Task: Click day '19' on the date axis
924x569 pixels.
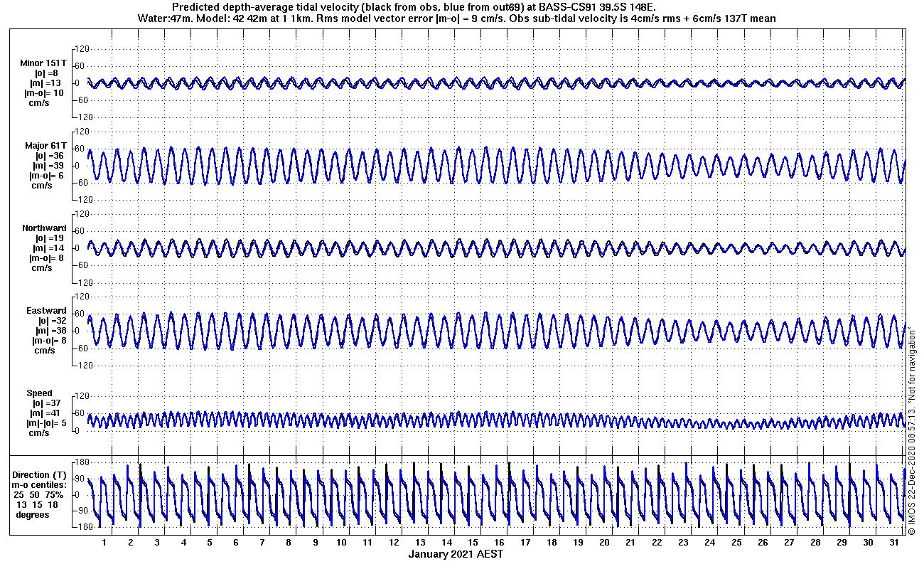Action: 578,542
